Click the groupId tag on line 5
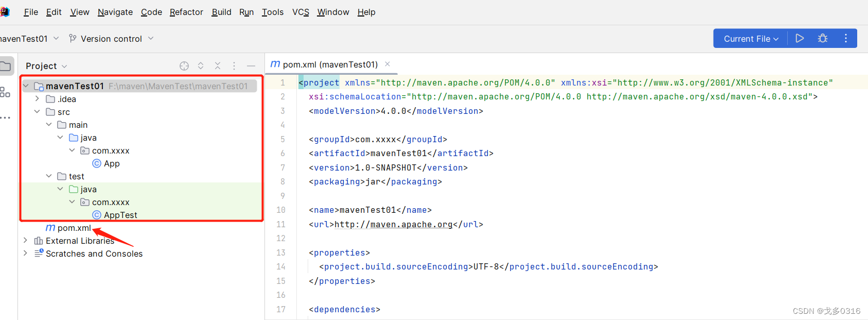The width and height of the screenshot is (868, 320). point(332,139)
